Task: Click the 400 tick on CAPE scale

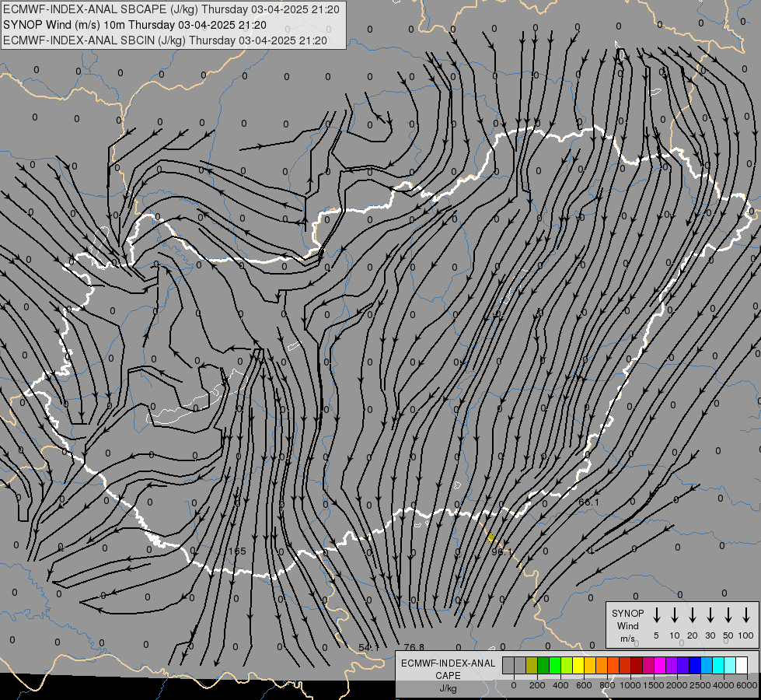Action: [560, 685]
